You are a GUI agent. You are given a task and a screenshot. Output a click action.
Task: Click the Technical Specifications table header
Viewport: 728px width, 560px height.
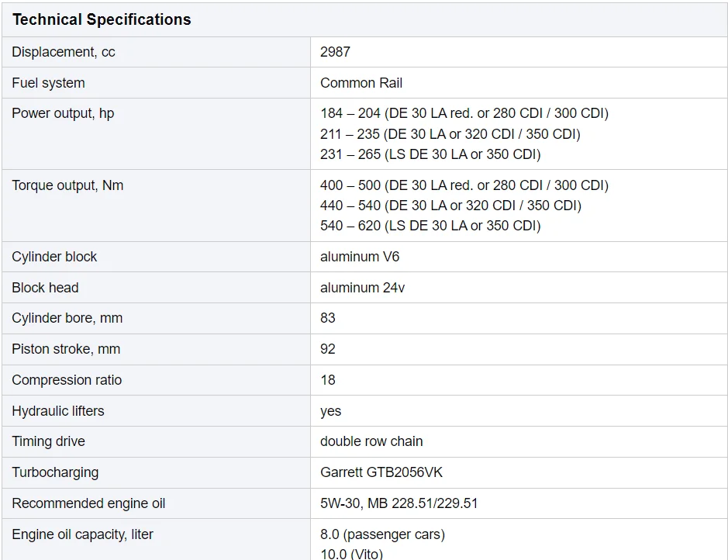102,20
